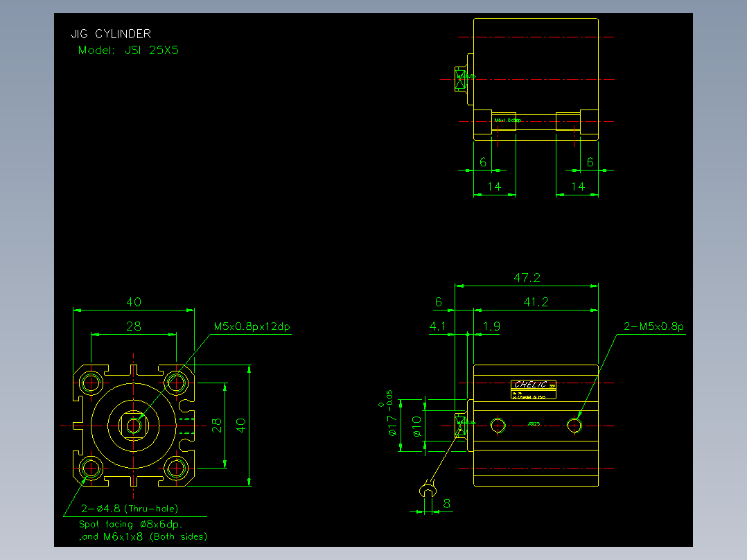Select the M6x1.0x8dp text in top view
This screenshot has height=560, width=747.
(x=507, y=120)
